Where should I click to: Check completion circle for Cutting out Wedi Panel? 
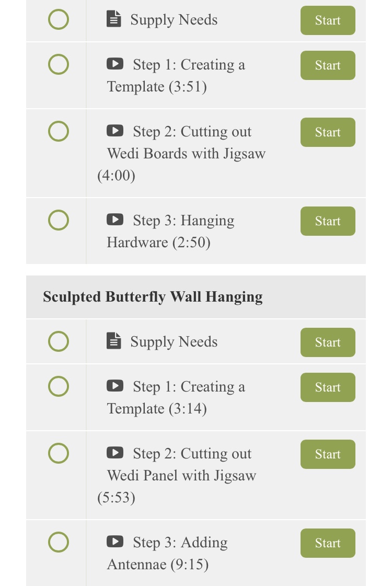59,453
